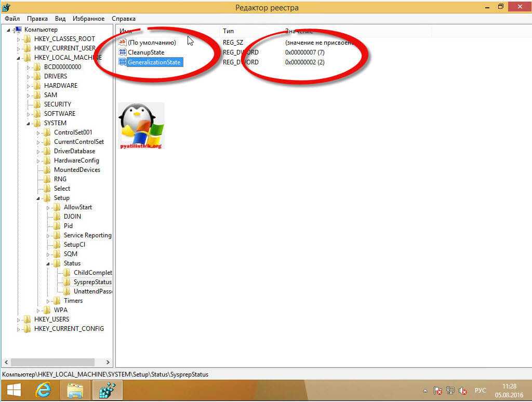
Task: Click the Timers folder icon
Action: point(57,301)
